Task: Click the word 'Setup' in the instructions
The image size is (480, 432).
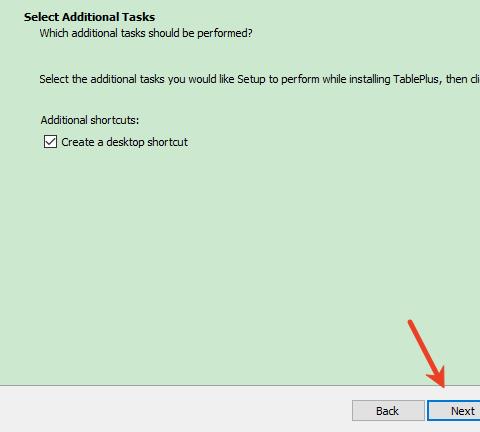Action: [x=251, y=80]
